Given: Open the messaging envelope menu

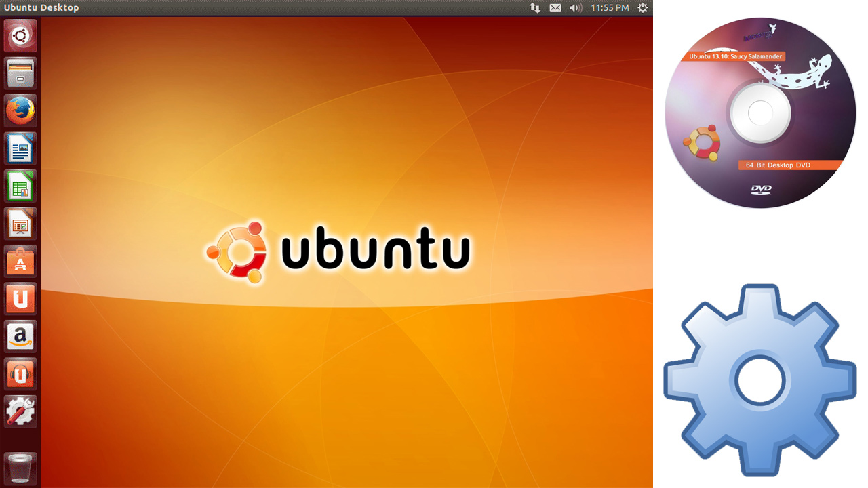Looking at the screenshot, I should click(555, 8).
